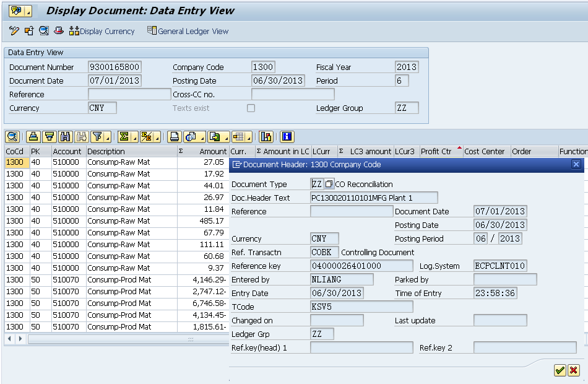This screenshot has height=384, width=588.
Task: Click the Print icon in grid toolbar
Action: (x=175, y=137)
